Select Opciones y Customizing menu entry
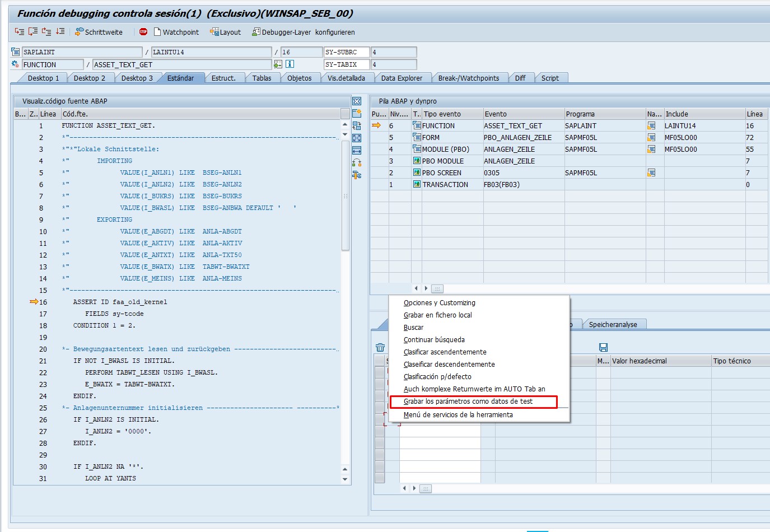The height and width of the screenshot is (532, 770). (x=440, y=303)
